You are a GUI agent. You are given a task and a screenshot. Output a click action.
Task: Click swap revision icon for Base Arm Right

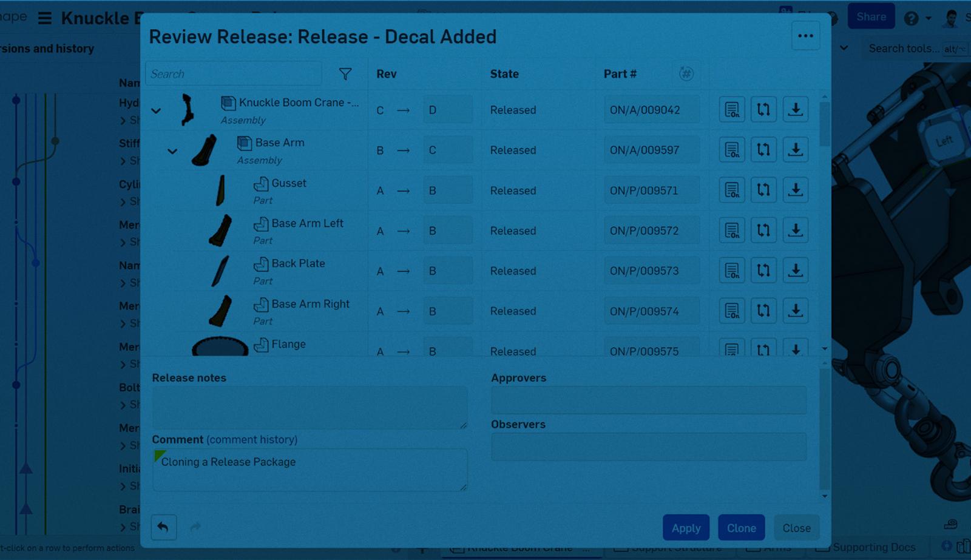(763, 311)
